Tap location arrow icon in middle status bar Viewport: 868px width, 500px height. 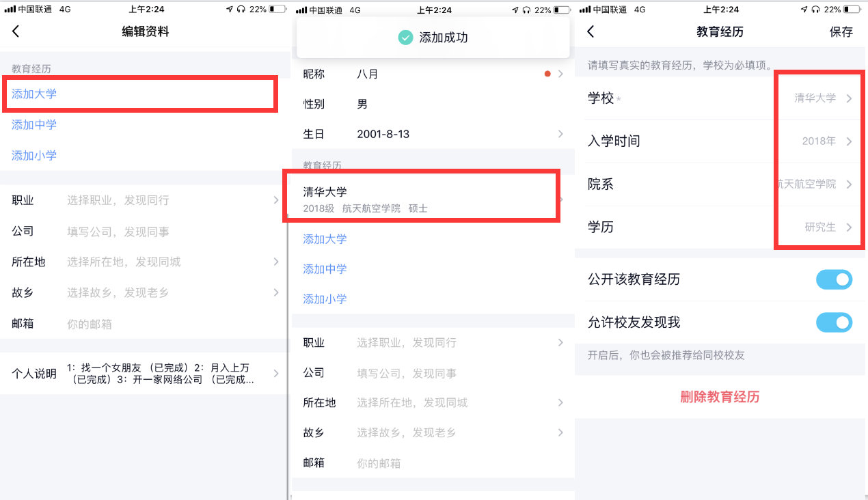click(515, 10)
